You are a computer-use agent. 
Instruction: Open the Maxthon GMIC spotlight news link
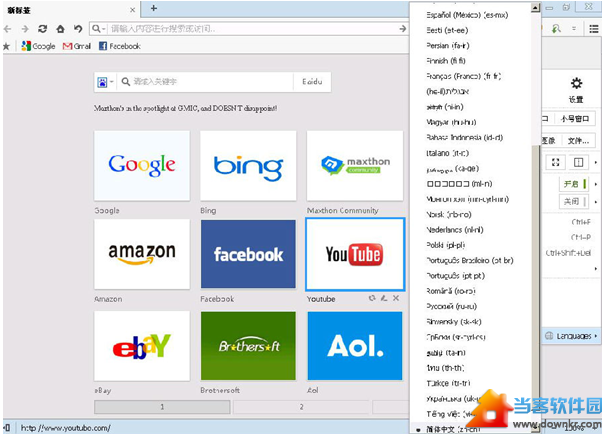[x=185, y=108]
